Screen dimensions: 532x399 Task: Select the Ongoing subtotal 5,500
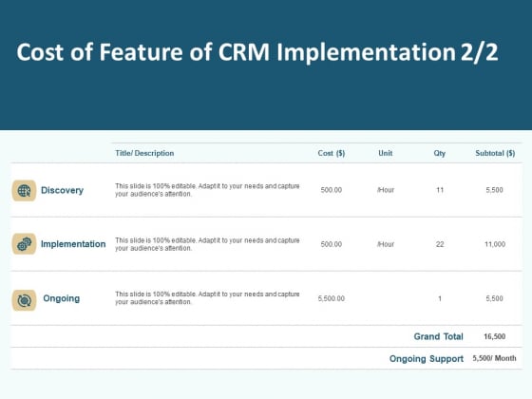[494, 298]
